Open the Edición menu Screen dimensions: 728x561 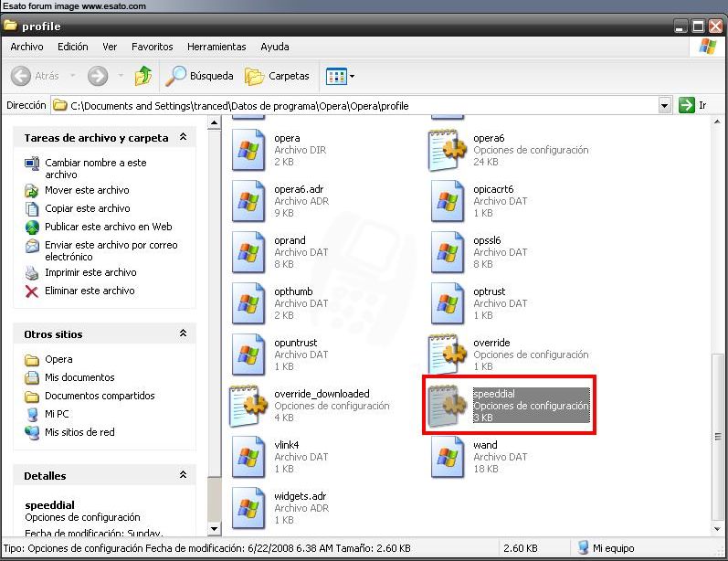pos(73,47)
